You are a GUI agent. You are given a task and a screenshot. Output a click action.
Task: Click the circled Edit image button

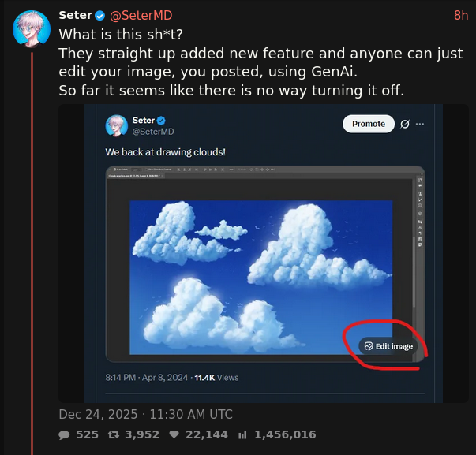(x=388, y=346)
